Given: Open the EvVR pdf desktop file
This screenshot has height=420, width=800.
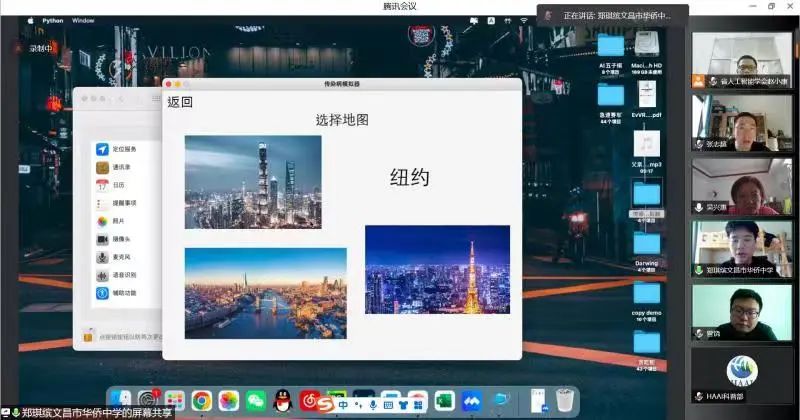Looking at the screenshot, I should coord(646,99).
